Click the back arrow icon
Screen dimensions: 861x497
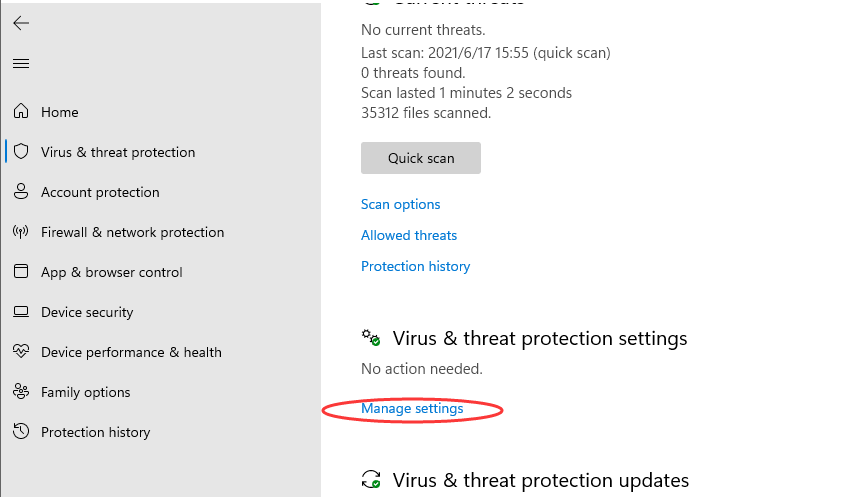coord(21,23)
